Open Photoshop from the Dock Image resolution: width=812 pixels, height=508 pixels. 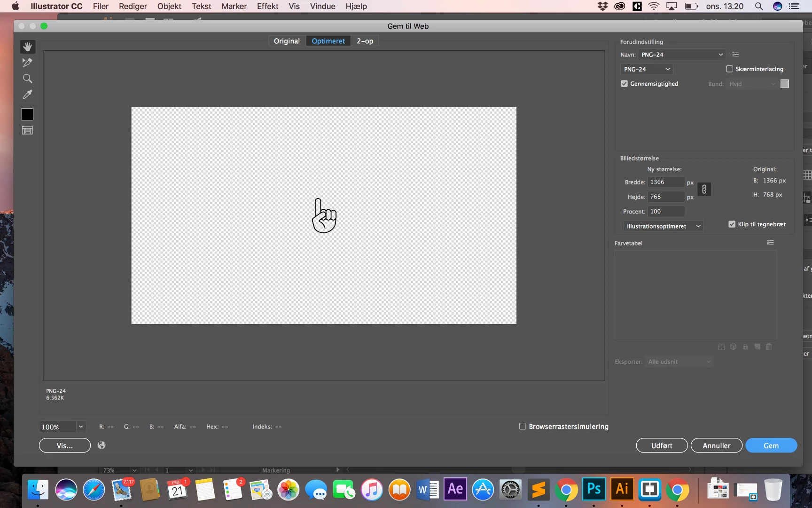[594, 490]
